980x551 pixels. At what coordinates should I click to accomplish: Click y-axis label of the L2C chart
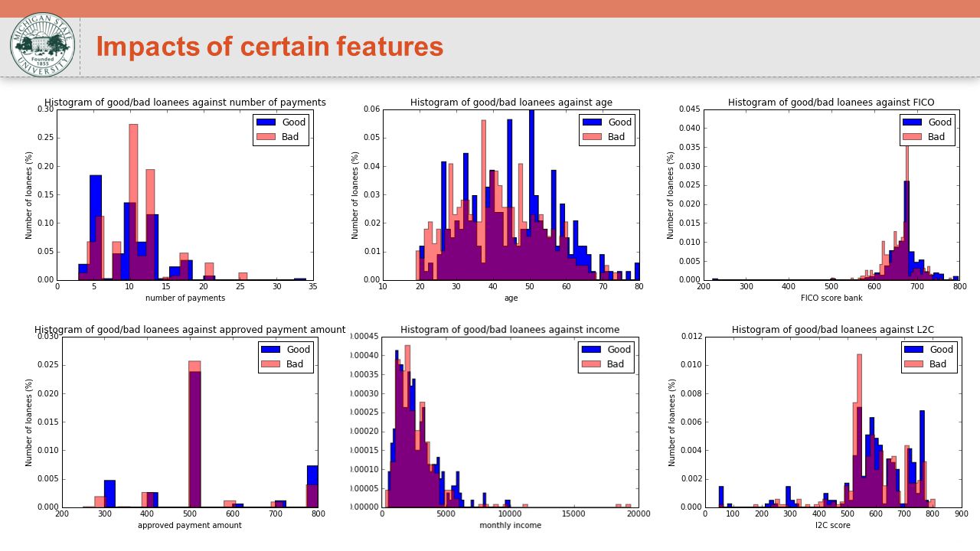tap(673, 422)
